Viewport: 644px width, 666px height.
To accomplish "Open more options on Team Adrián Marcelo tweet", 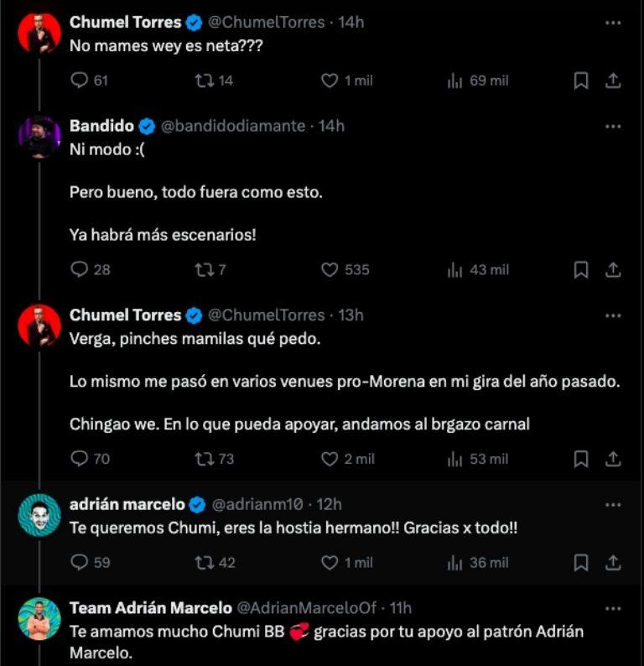I will click(613, 608).
